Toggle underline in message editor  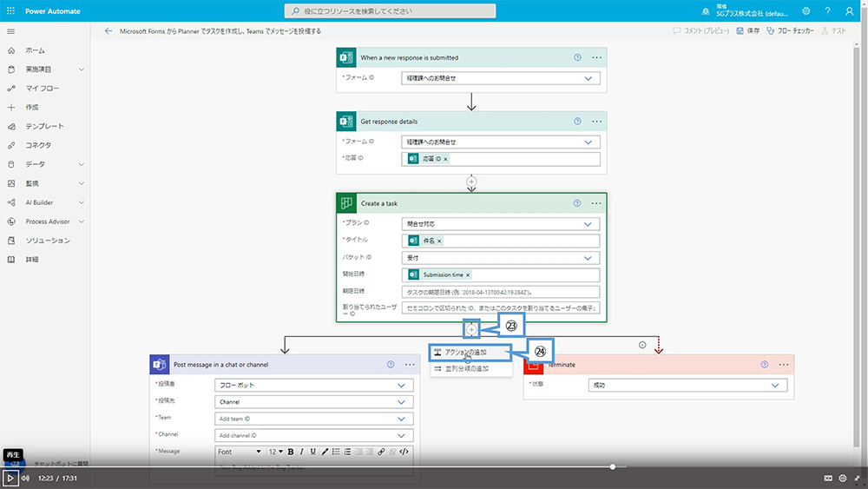(x=312, y=452)
